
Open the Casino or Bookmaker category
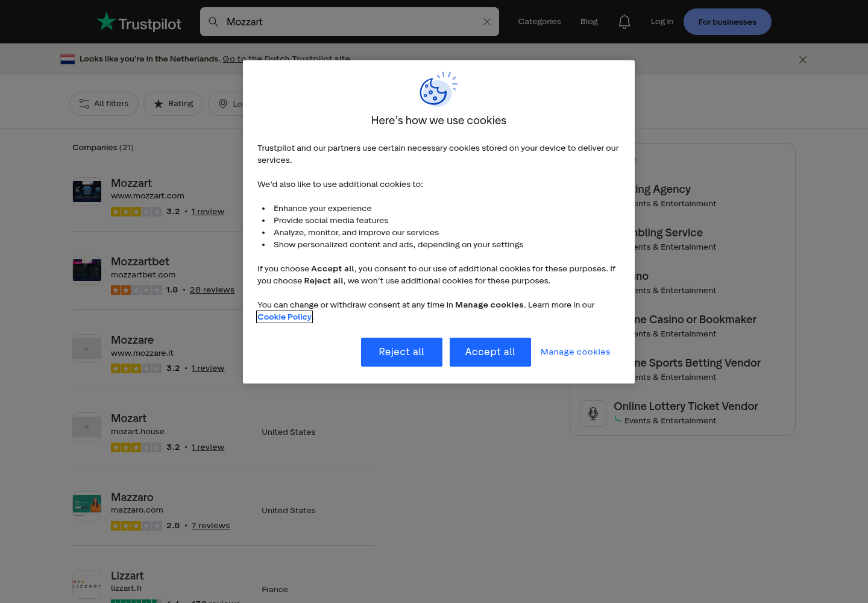pyautogui.click(x=696, y=320)
